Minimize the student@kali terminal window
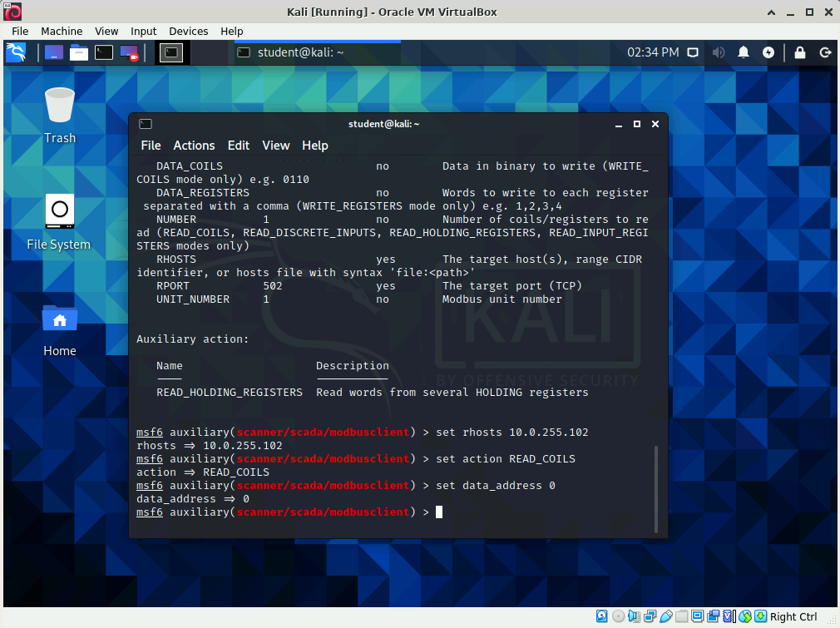The width and height of the screenshot is (840, 628). pos(619,124)
